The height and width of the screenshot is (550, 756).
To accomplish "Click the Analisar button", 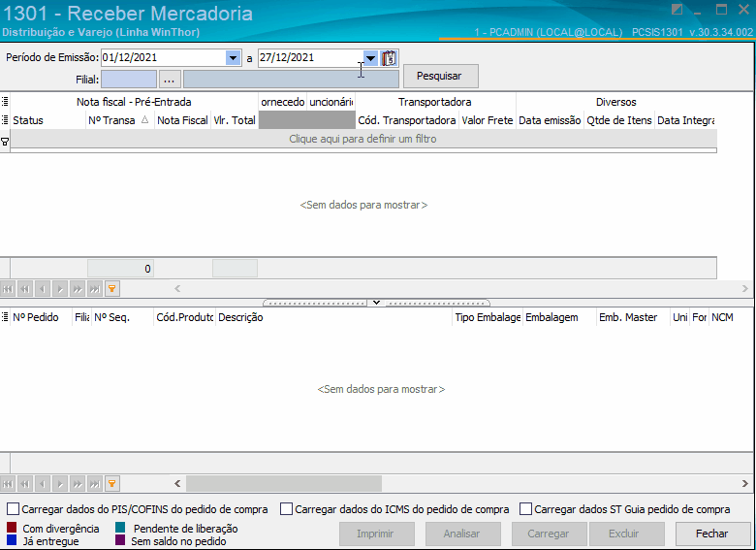I will (463, 534).
